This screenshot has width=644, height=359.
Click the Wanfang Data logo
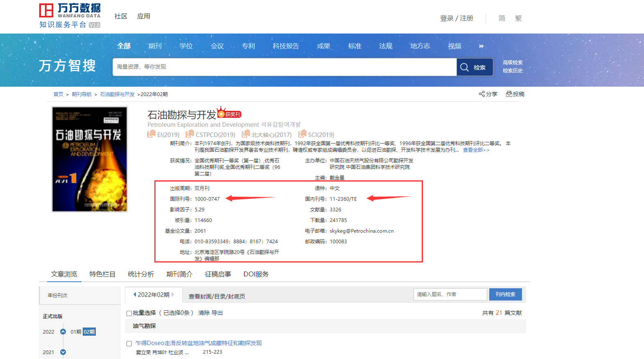pos(70,16)
